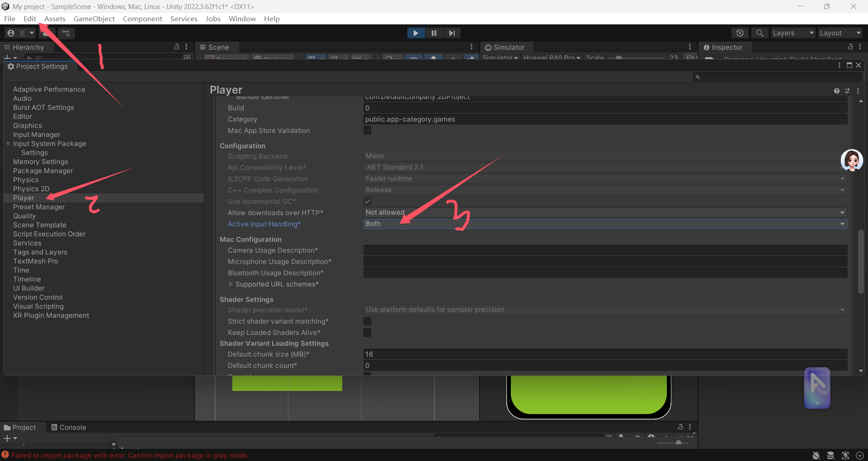Open the Window menu
868x461 pixels.
tap(242, 19)
